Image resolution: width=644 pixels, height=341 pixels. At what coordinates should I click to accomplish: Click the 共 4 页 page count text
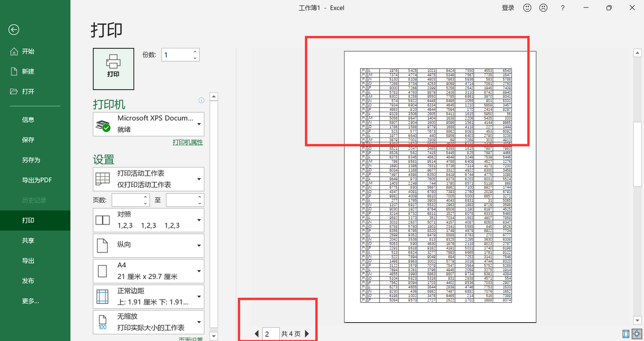(x=291, y=334)
